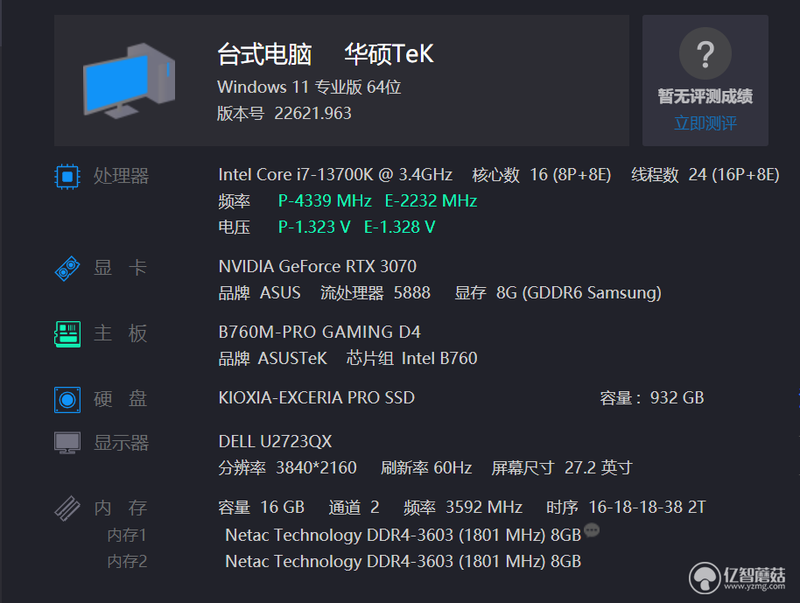Click the 内存 memory stick icon
The width and height of the screenshot is (800, 603).
coord(67,508)
